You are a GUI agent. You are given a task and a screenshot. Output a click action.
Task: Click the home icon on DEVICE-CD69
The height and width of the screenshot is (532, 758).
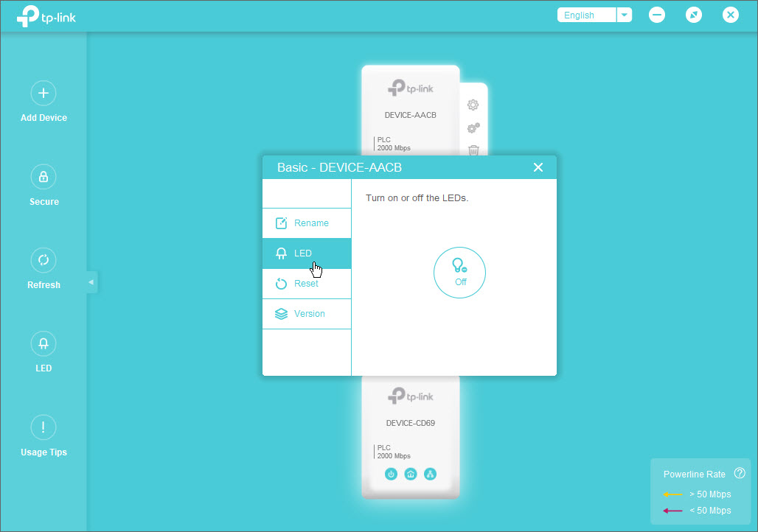[x=411, y=474]
